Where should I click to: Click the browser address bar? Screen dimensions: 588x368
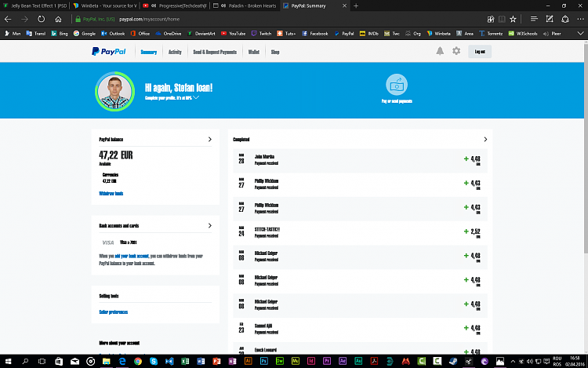tap(278, 19)
